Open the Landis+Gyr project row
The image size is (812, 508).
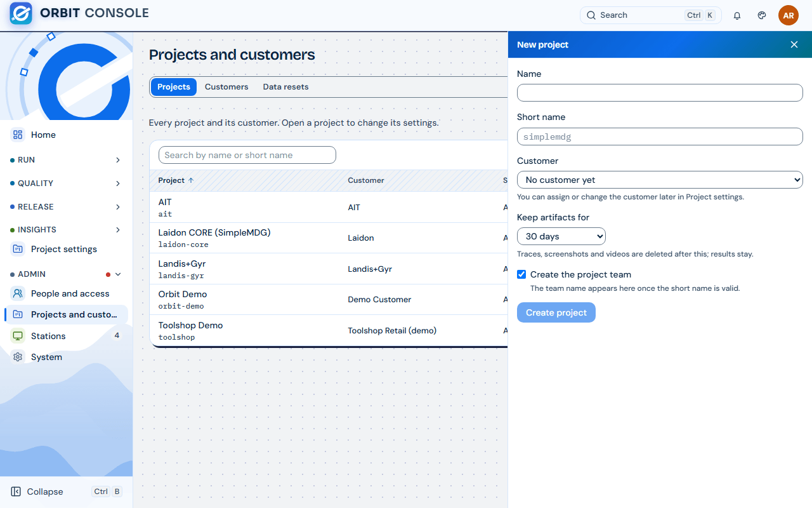pos(329,269)
